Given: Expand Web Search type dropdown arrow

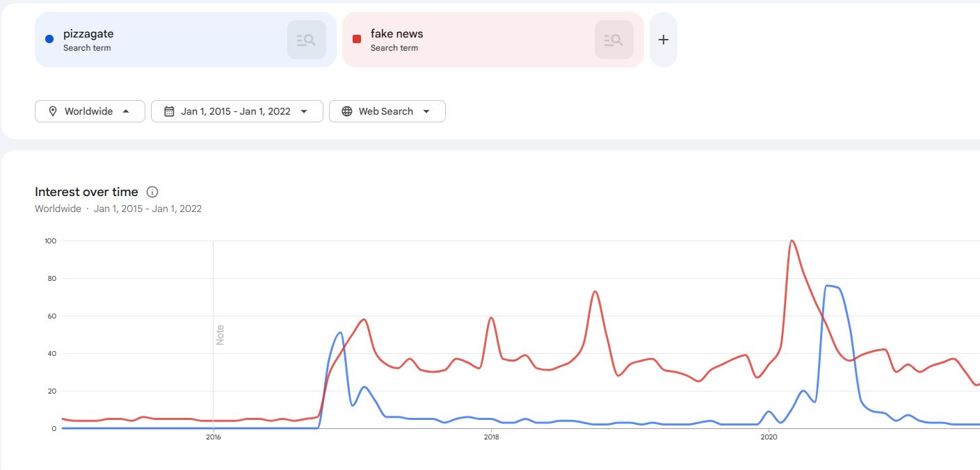Looking at the screenshot, I should coord(426,111).
